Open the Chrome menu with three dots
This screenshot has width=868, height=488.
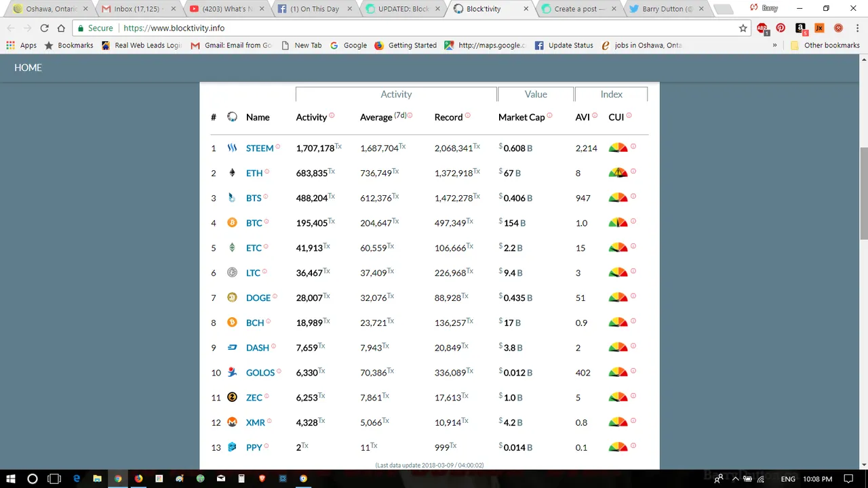(x=857, y=28)
